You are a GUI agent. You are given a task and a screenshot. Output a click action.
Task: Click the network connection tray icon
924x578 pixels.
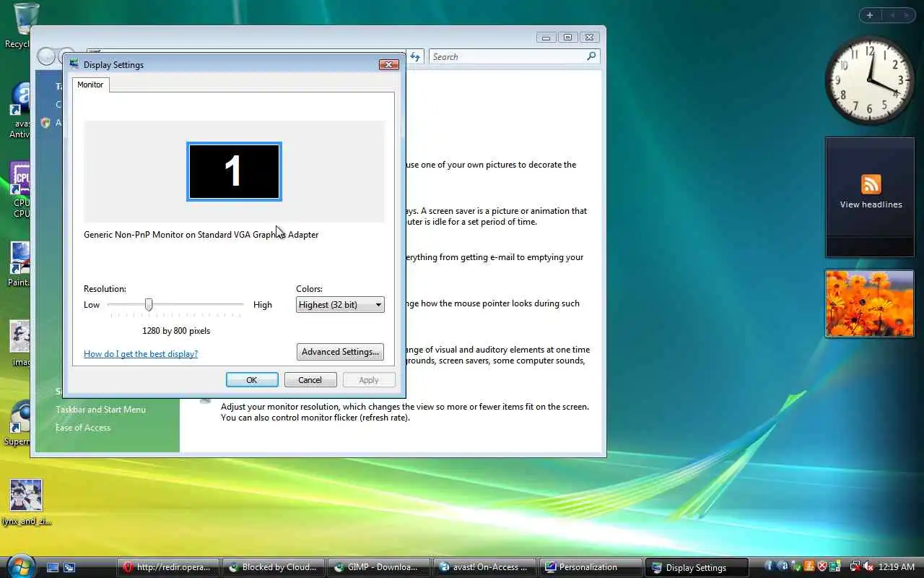coord(855,566)
